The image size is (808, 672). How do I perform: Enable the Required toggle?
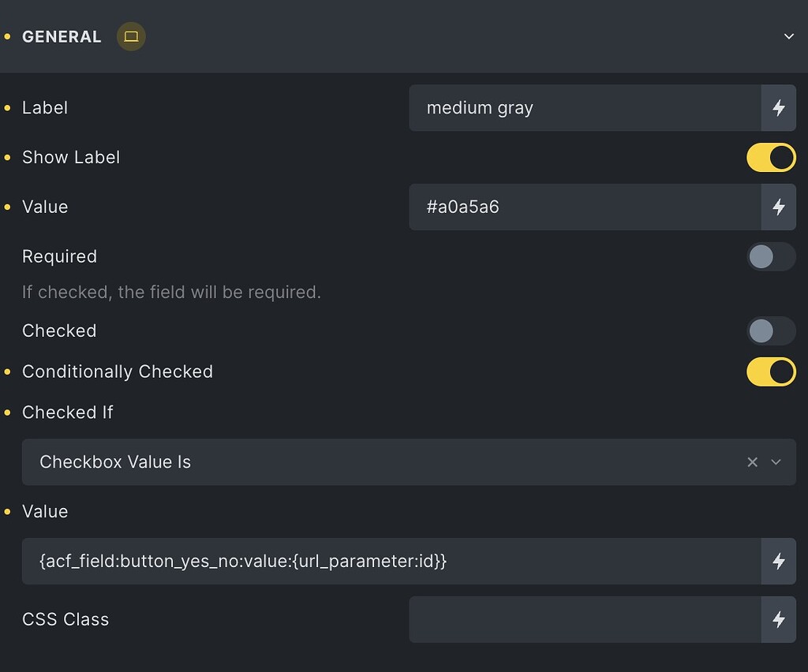[771, 256]
